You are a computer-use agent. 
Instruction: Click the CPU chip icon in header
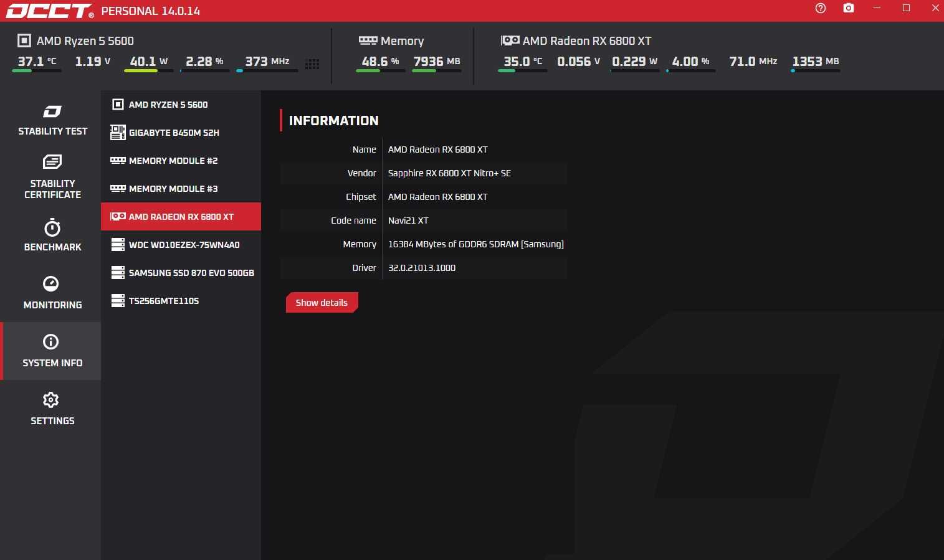coord(24,40)
